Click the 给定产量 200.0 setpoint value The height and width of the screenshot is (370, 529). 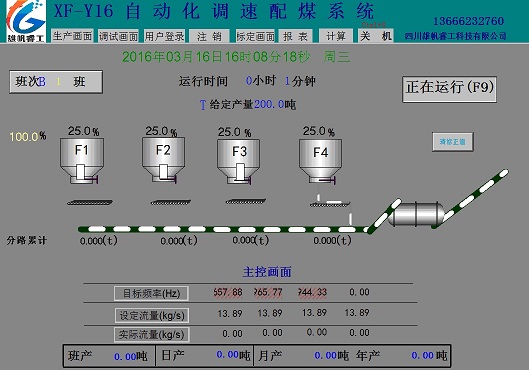click(x=269, y=104)
